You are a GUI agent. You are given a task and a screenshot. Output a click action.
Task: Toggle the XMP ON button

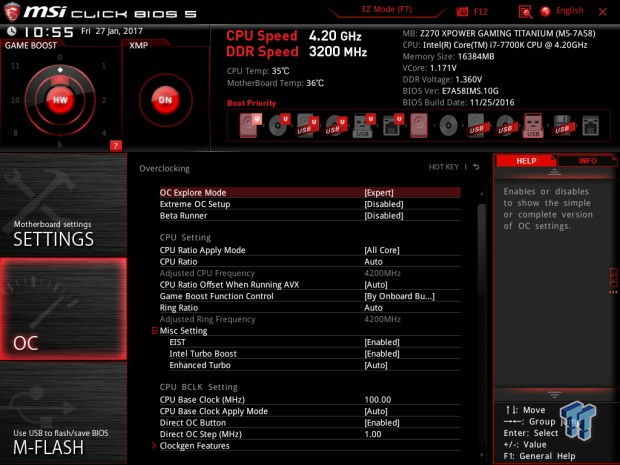tap(165, 100)
